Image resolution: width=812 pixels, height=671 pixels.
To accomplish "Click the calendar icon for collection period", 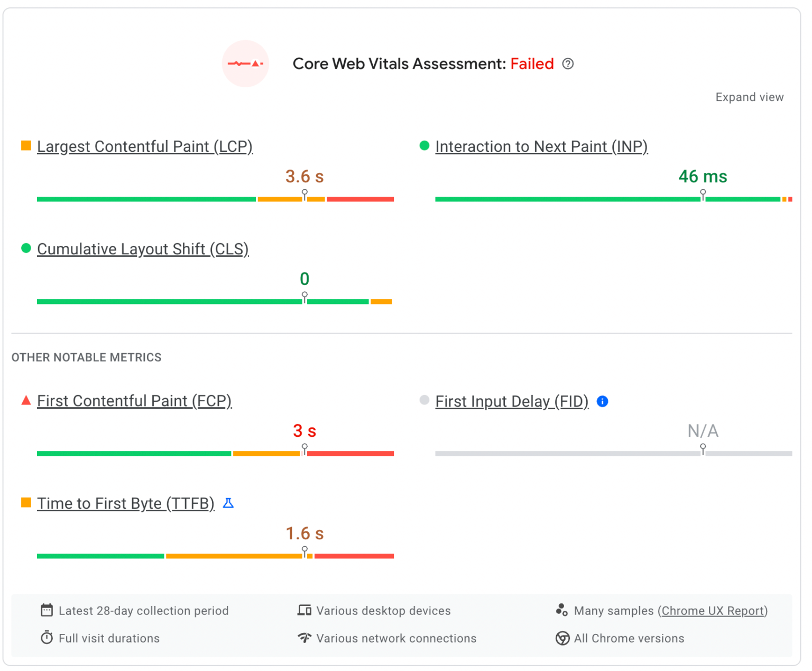I will click(x=47, y=610).
